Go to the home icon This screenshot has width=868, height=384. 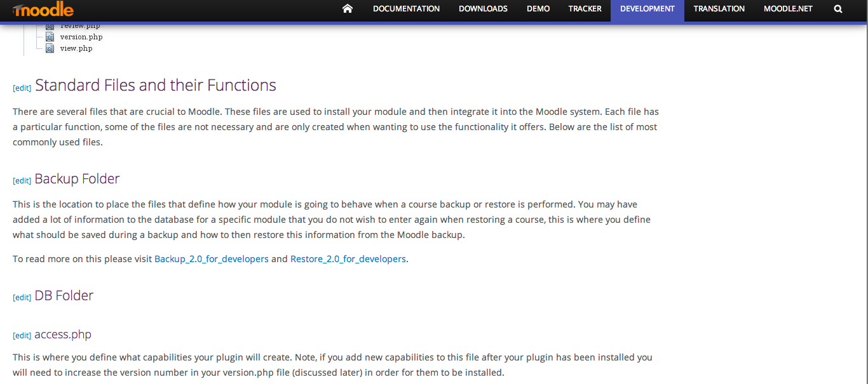[347, 9]
